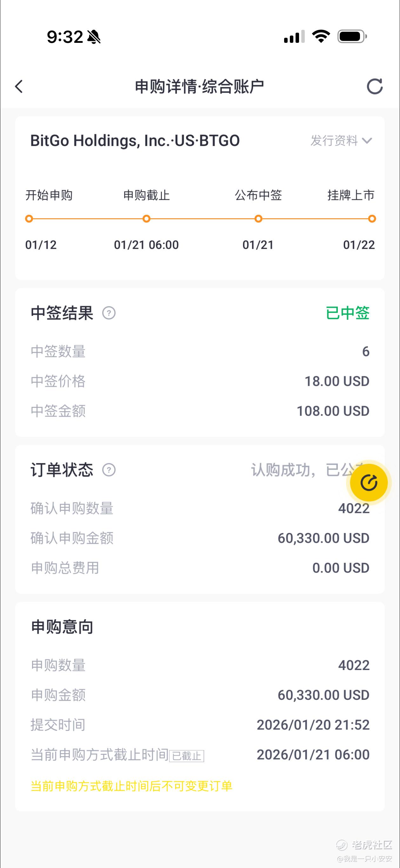
Task: Expand the 发行资料 dropdown
Action: 341,141
